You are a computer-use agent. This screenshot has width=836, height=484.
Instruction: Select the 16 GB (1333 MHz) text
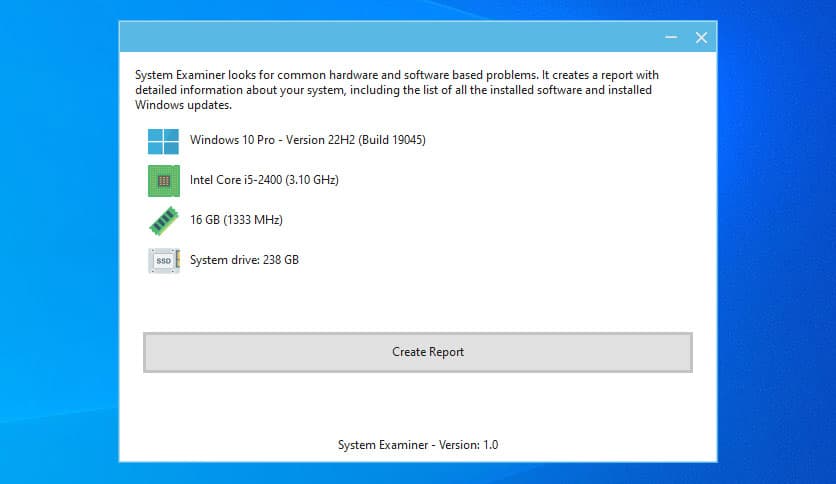pos(236,220)
